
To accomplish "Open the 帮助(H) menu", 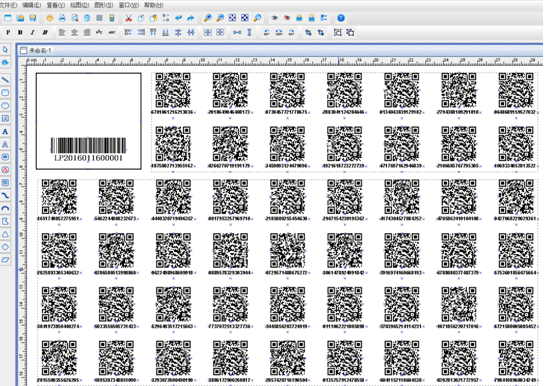I will coord(154,5).
